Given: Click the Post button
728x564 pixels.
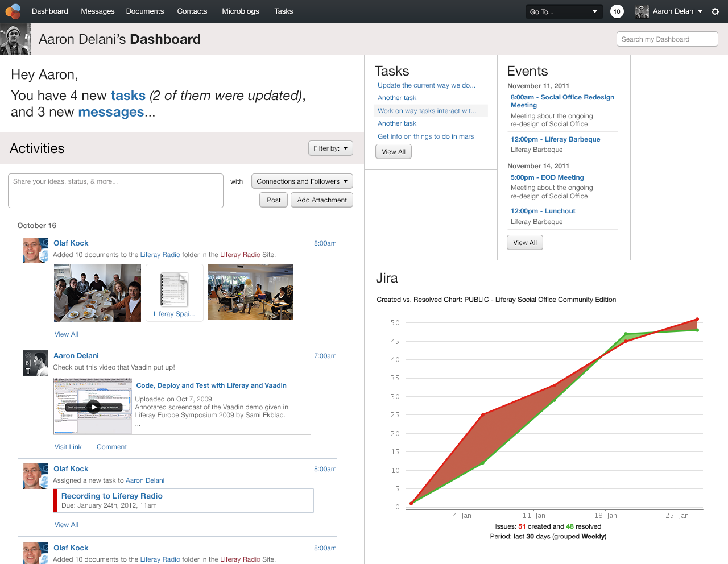Looking at the screenshot, I should click(273, 200).
